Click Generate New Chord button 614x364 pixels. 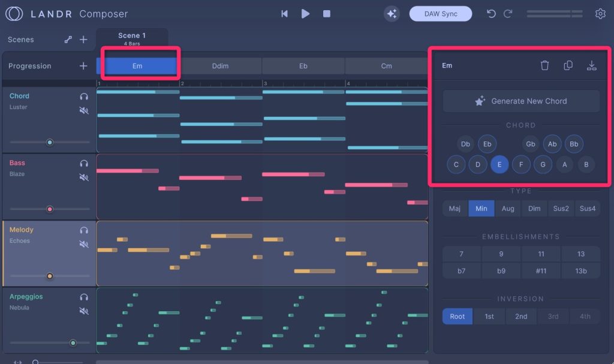tap(521, 101)
